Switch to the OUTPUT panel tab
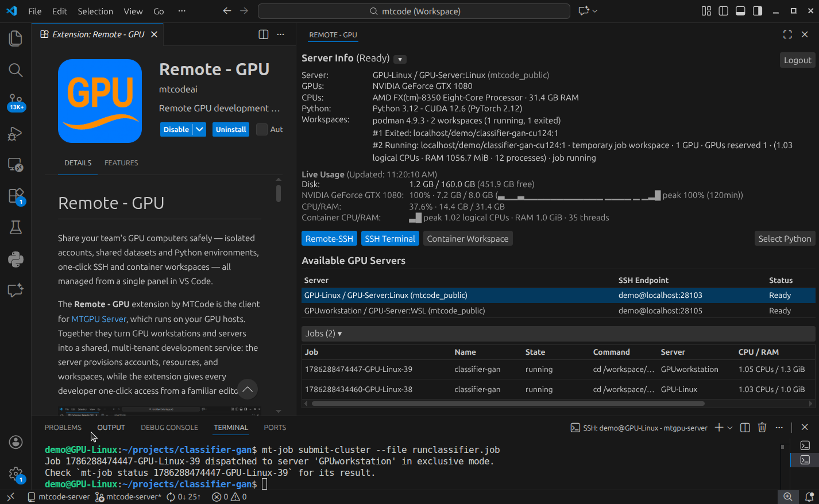819x504 pixels. (x=111, y=428)
